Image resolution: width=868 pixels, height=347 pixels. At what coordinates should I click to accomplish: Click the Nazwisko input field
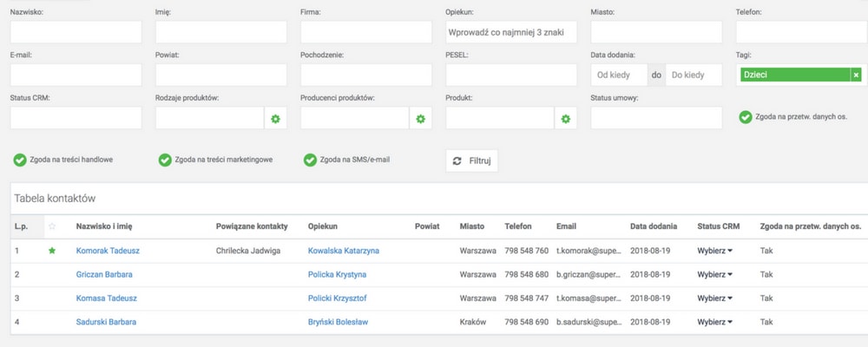76,32
